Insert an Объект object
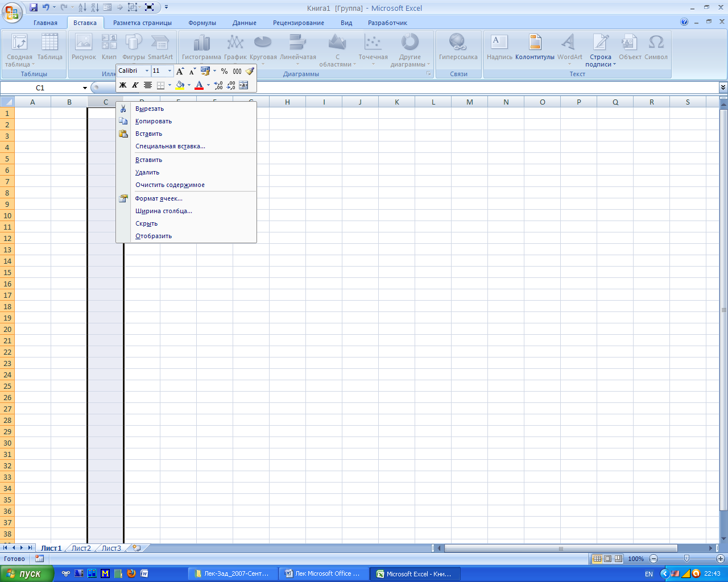The image size is (728, 582). [630, 47]
